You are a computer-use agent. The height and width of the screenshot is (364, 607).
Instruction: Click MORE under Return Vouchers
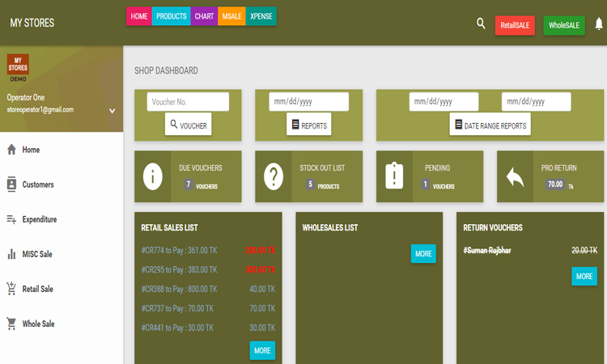584,277
